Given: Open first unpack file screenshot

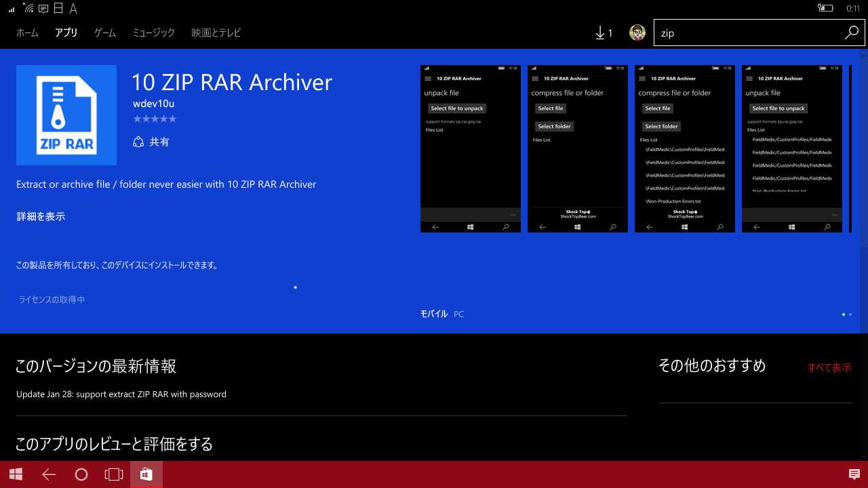Looking at the screenshot, I should pos(471,148).
